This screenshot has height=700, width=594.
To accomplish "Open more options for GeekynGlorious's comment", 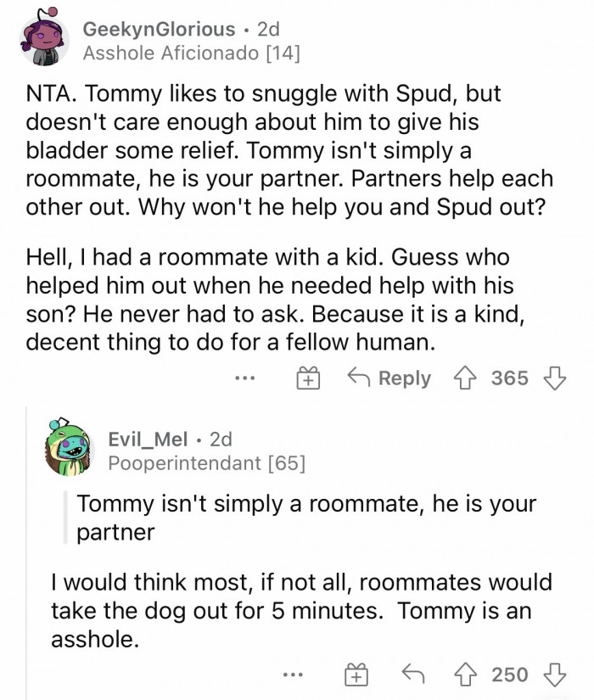I will tap(247, 378).
